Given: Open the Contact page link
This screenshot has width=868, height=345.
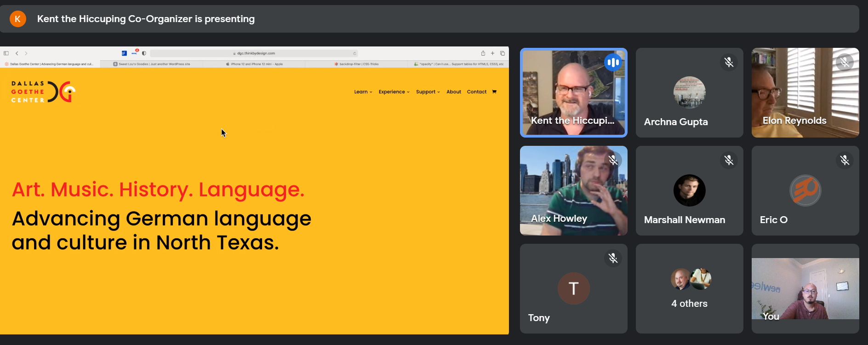Looking at the screenshot, I should coord(477,92).
